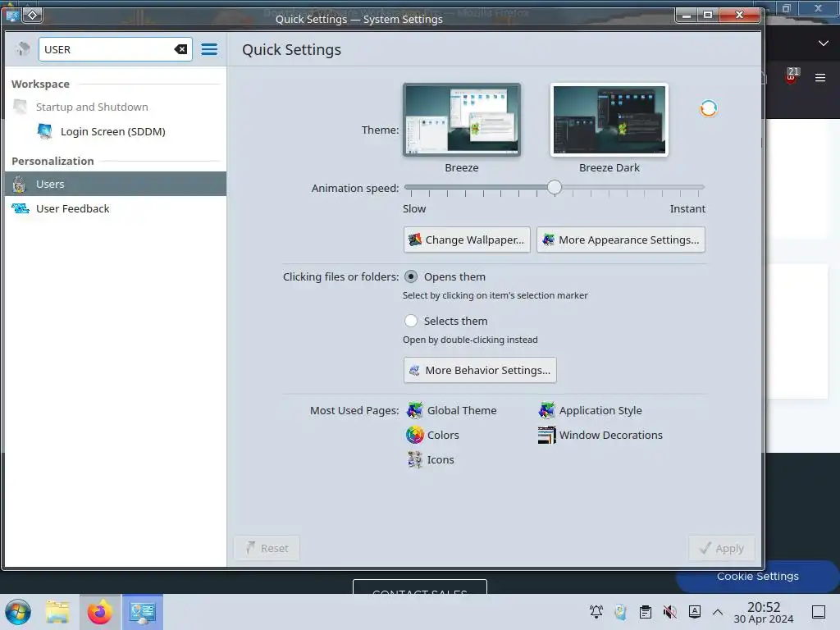Screen dimensions: 840x630
Task: Switch to Firefox in the taskbar
Action: coord(100,612)
